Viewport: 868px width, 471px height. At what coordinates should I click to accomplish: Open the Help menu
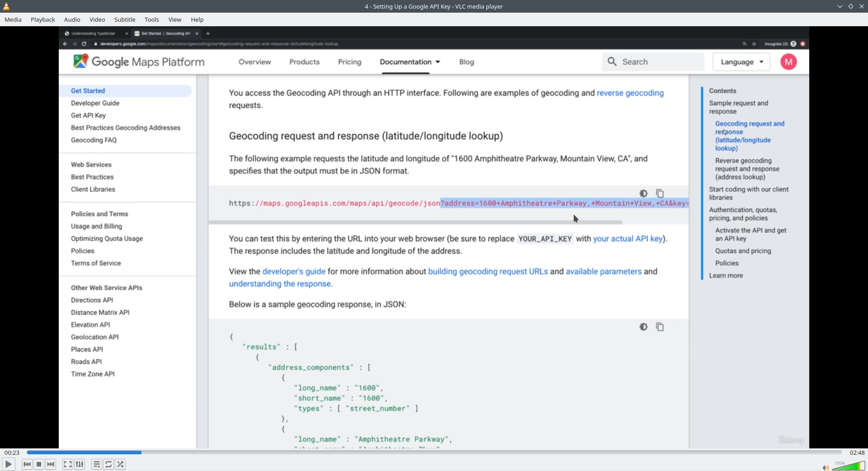[197, 19]
